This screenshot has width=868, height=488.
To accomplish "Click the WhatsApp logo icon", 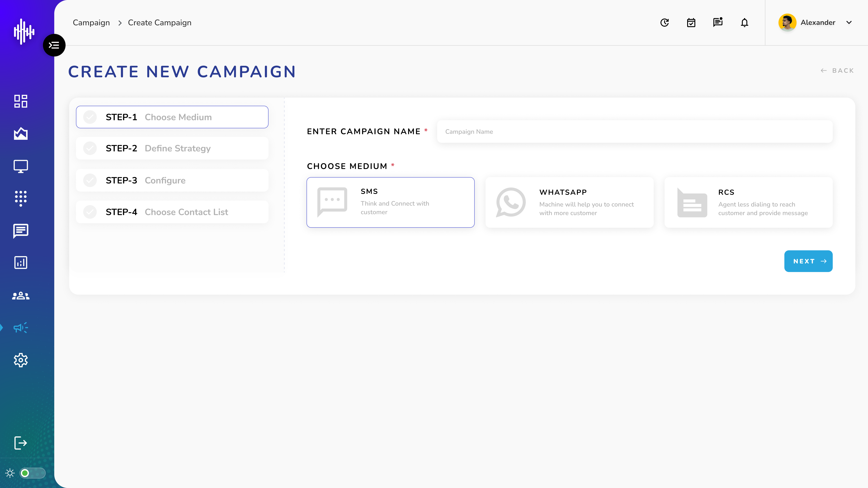I will pos(511,202).
